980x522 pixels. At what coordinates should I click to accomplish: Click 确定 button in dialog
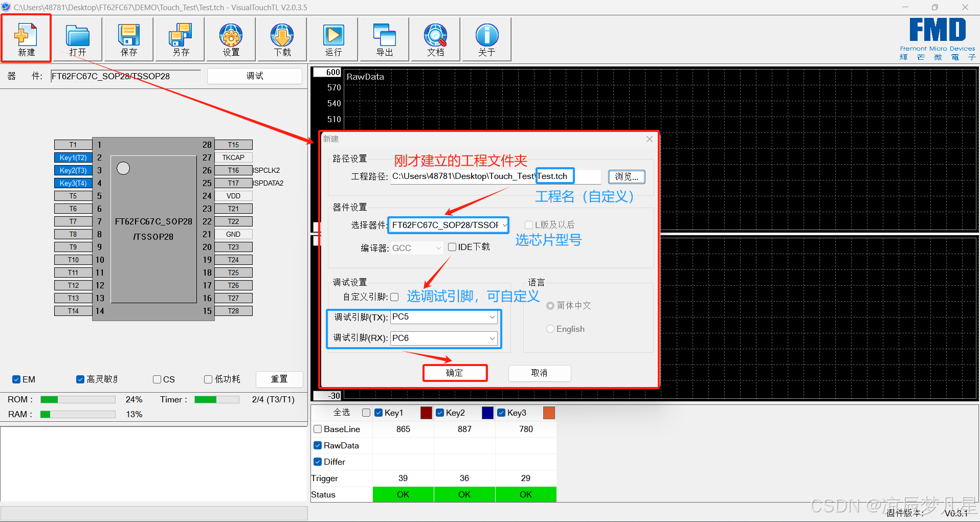tap(455, 373)
